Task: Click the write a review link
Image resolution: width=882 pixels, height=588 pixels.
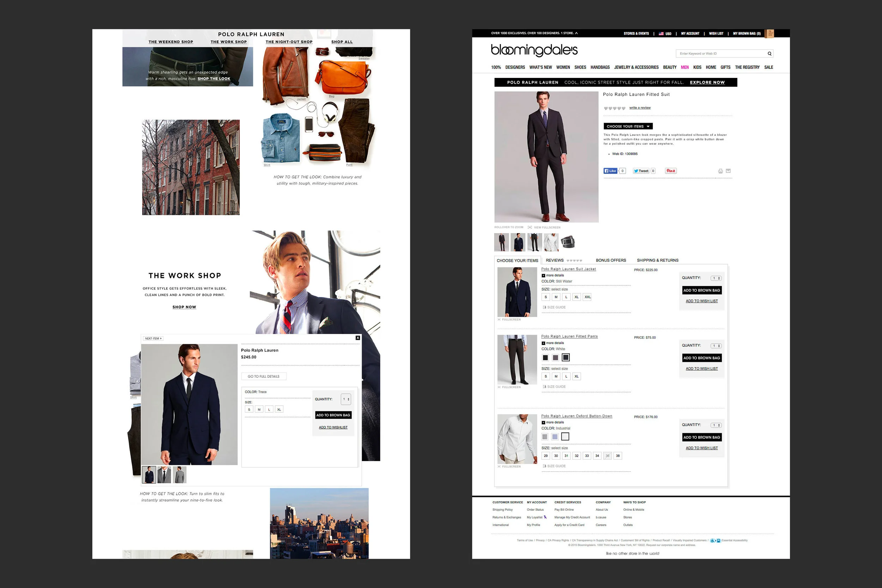Action: click(x=640, y=108)
